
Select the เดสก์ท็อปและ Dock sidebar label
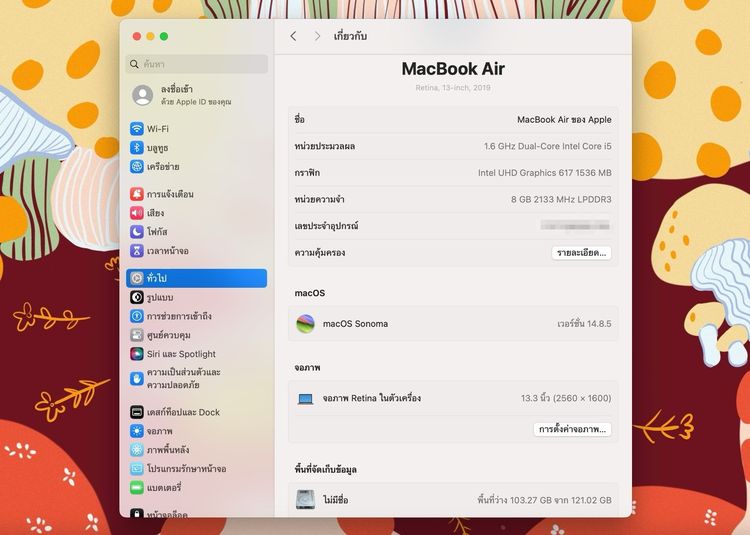click(183, 412)
